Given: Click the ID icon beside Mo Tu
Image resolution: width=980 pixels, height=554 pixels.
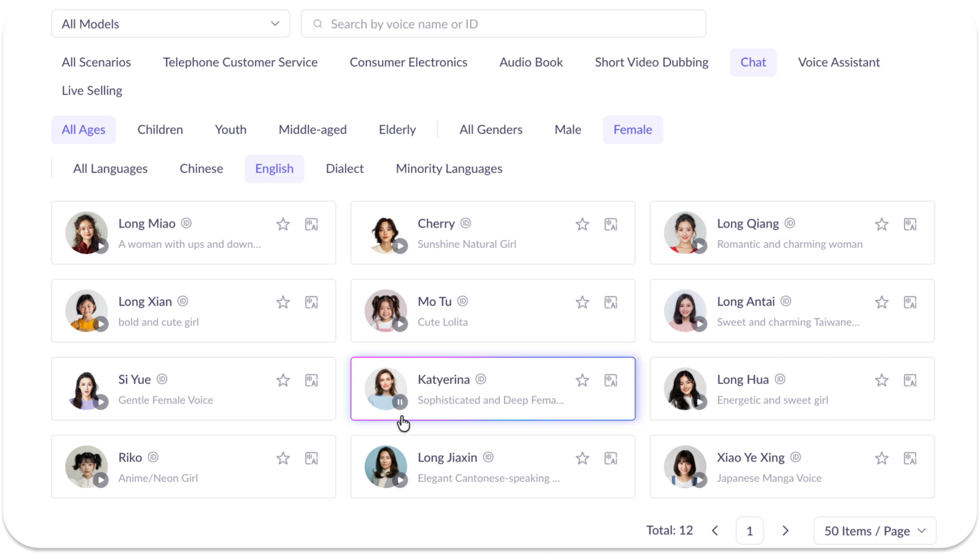Looking at the screenshot, I should (462, 301).
